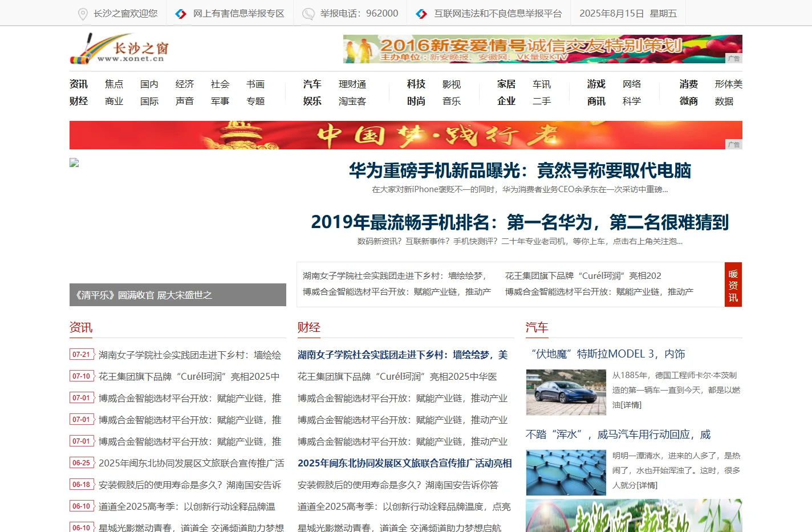Open 汽车 article 不踏“浑水”，威马汽车
The width and height of the screenshot is (812, 532).
point(618,434)
